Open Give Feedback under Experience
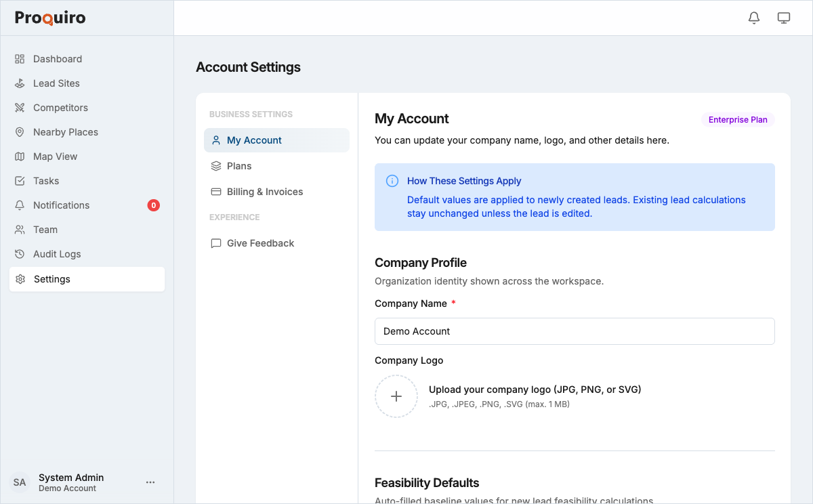Viewport: 813px width, 504px height. coord(260,243)
